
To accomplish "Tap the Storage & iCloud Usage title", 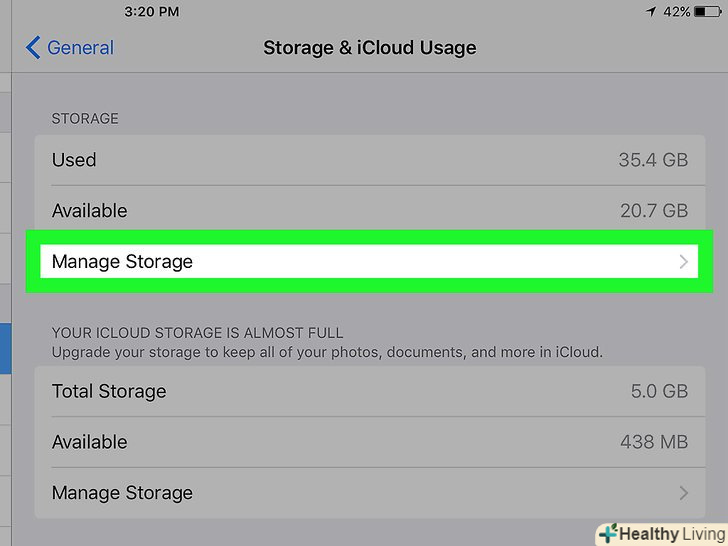I will (369, 48).
